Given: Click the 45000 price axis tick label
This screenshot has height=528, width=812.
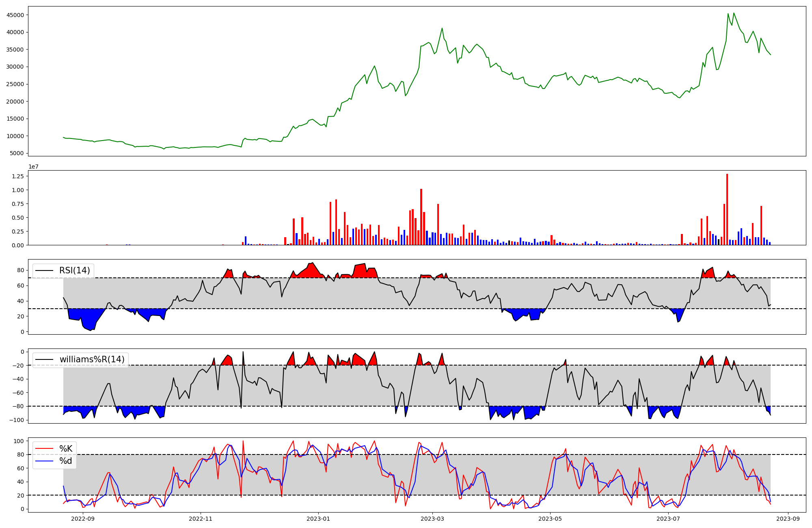Looking at the screenshot, I should [15, 15].
